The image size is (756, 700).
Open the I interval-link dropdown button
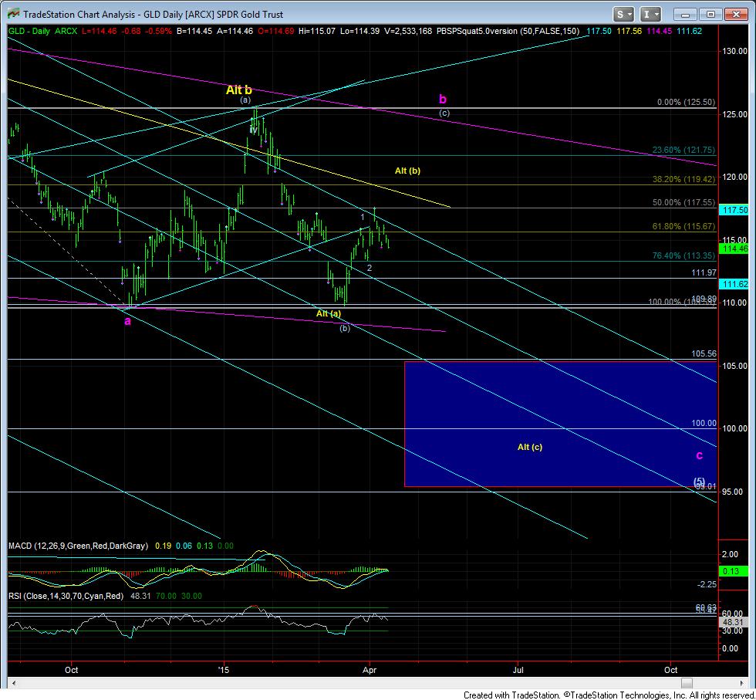pos(652,14)
